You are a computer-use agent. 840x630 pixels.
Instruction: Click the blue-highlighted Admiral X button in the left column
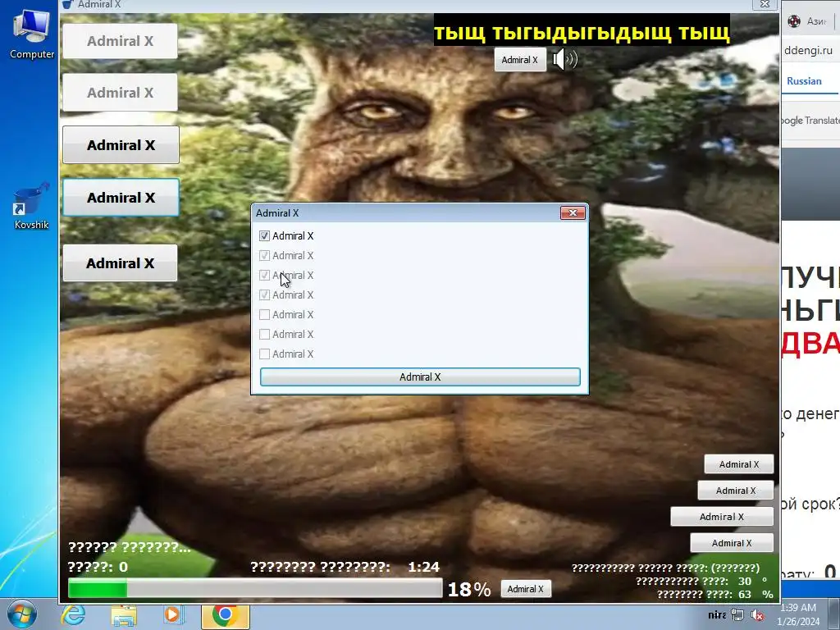121,198
